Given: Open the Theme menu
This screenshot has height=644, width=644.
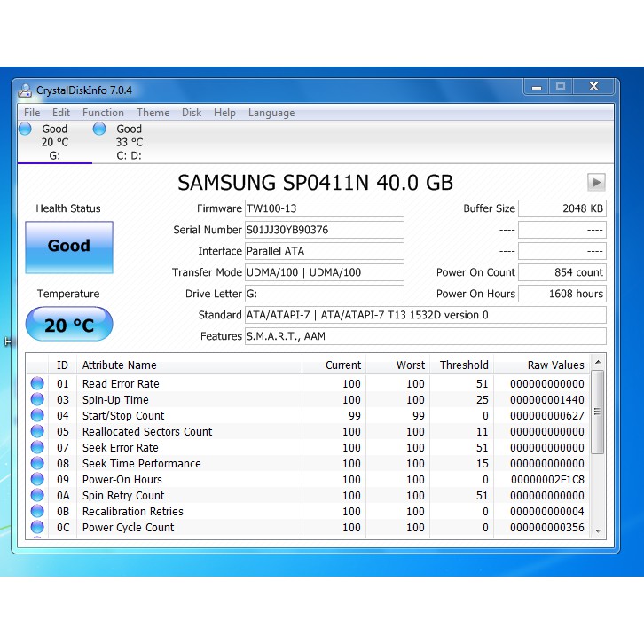Looking at the screenshot, I should click(x=153, y=113).
